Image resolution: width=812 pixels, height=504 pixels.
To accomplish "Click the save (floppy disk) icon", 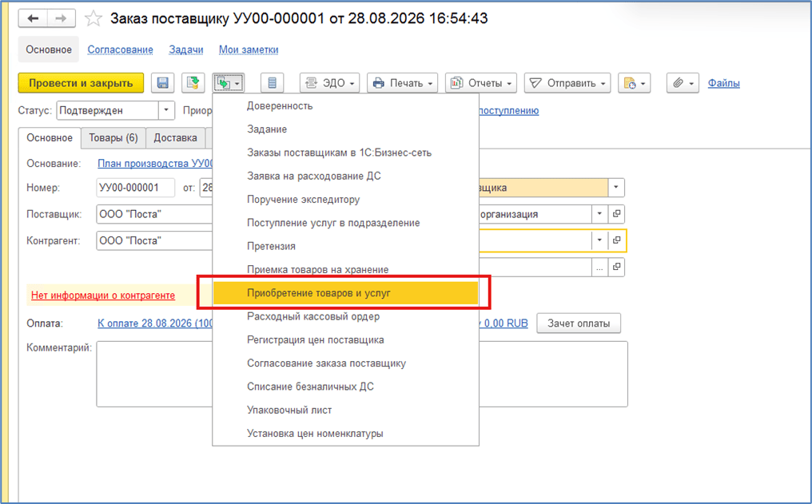I will click(162, 83).
